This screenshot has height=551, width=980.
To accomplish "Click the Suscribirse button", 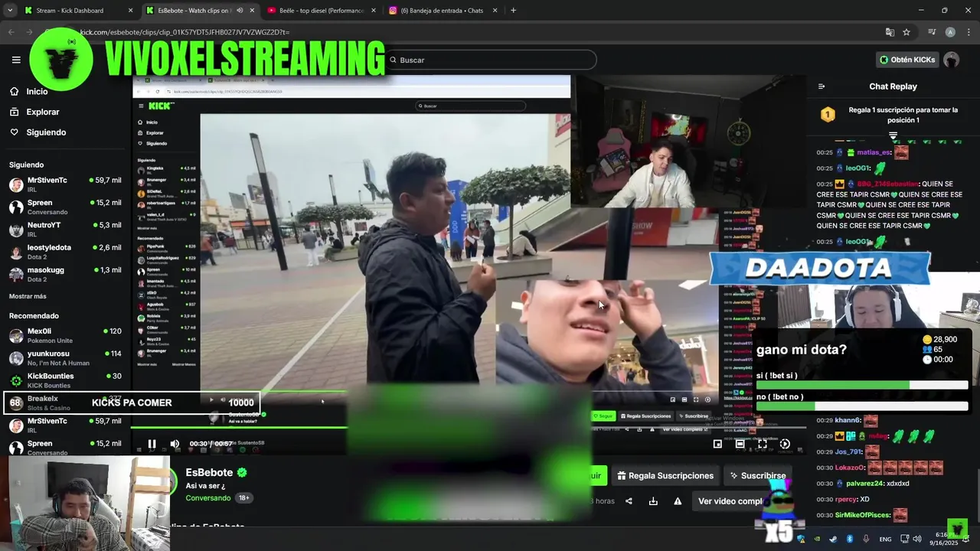I will (x=757, y=475).
